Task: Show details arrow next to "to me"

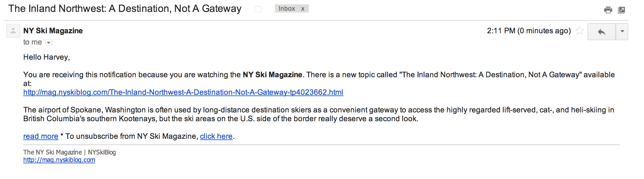Action: coord(49,42)
